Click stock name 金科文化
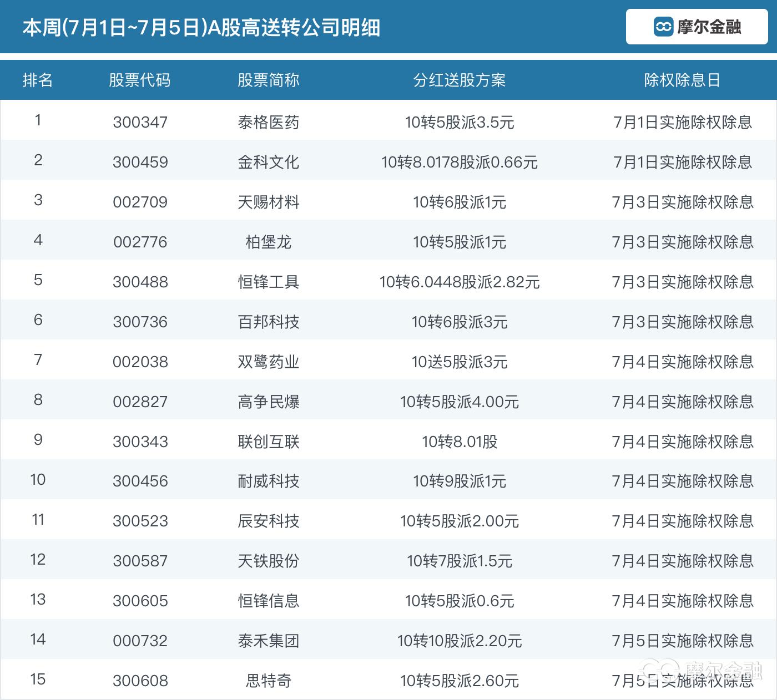Screen dimensions: 777x700 (269, 162)
